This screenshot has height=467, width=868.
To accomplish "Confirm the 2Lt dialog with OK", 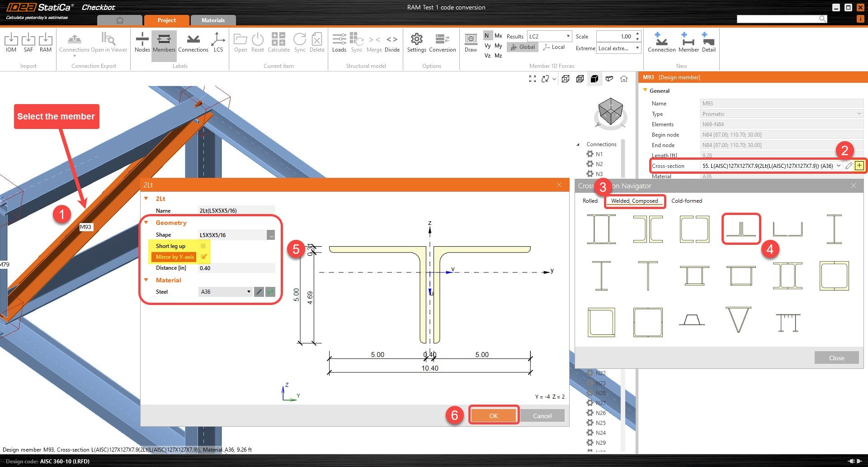I will [493, 415].
